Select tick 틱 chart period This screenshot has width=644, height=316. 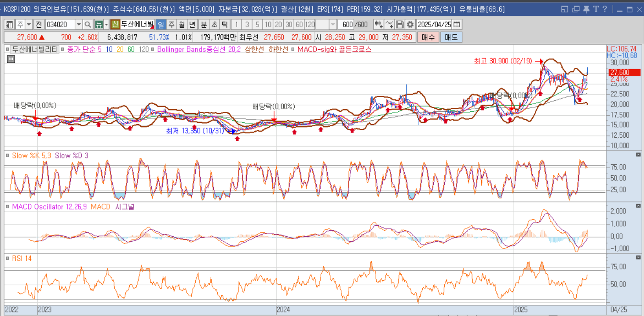click(x=225, y=25)
